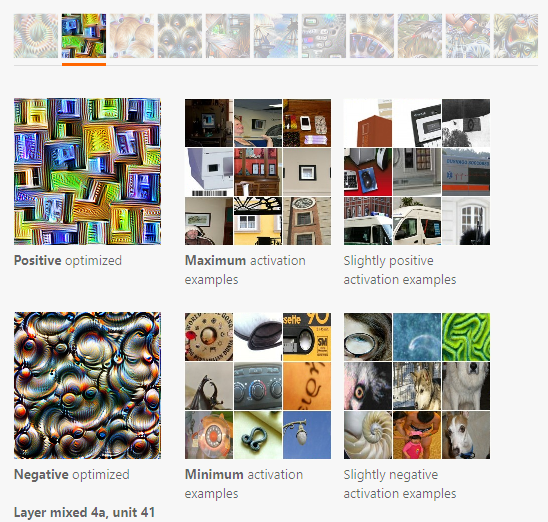The width and height of the screenshot is (548, 522).
Task: Click the green brain coral example image
Action: click(466, 337)
